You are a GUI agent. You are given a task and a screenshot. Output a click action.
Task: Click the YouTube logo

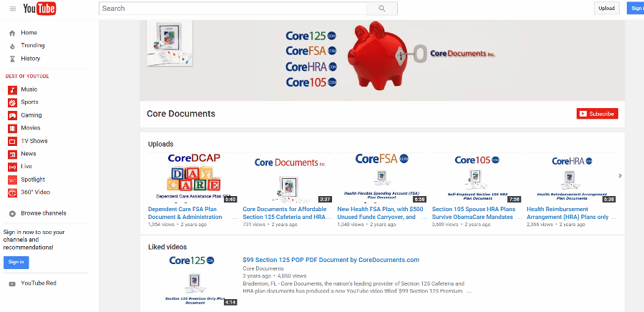point(39,9)
